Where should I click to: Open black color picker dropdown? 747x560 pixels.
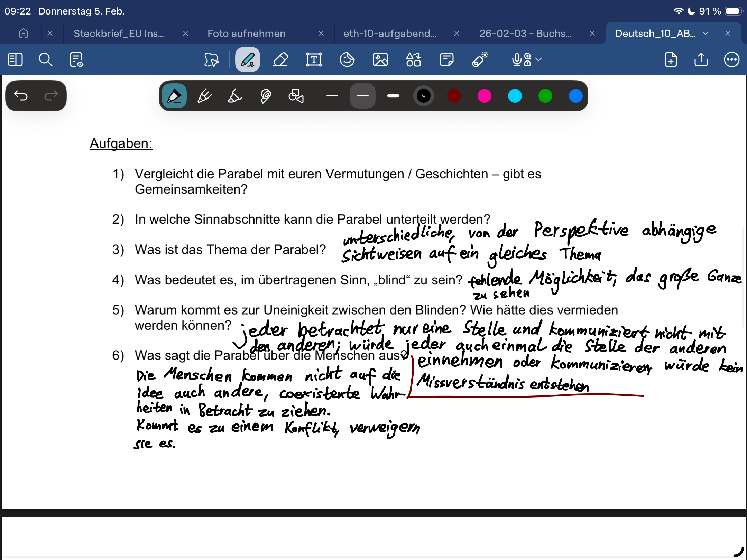423,96
